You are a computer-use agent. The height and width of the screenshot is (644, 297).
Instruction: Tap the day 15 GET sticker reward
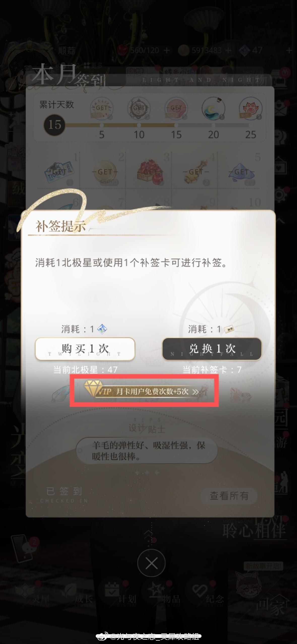click(176, 108)
